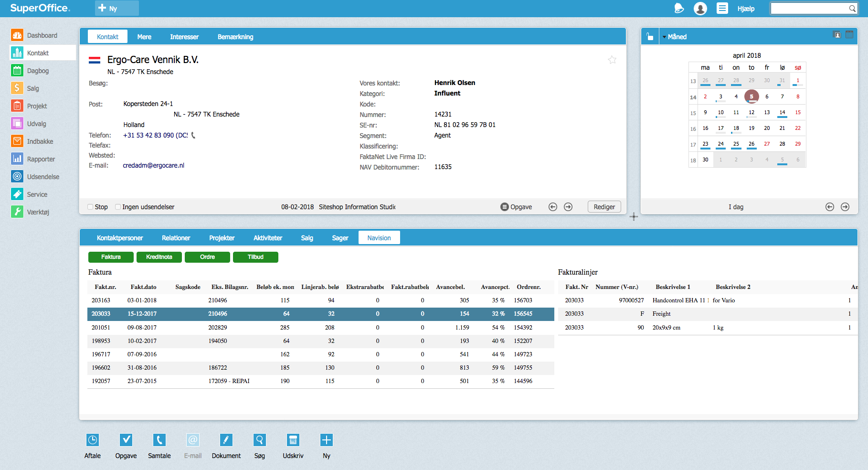Open the Ny create dropdown
Image resolution: width=868 pixels, height=470 pixels.
coord(117,8)
